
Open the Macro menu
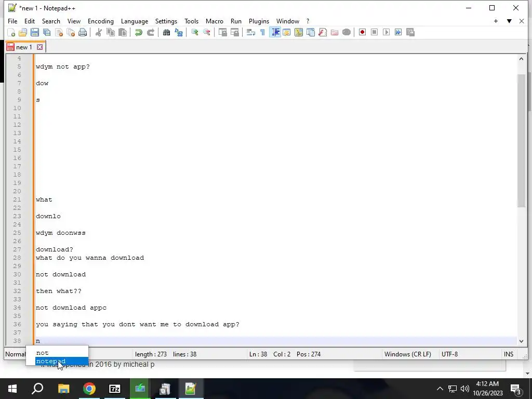[215, 21]
